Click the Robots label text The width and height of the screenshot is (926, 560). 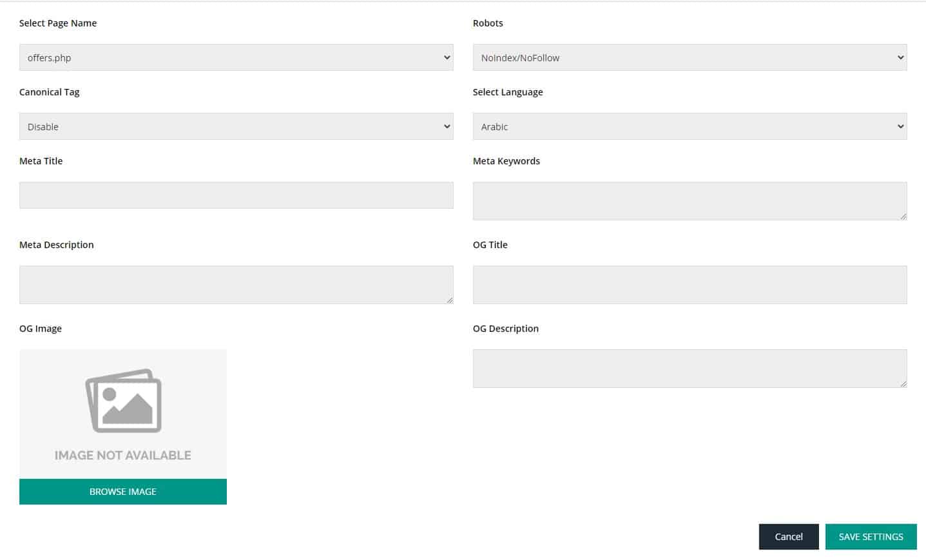[x=488, y=23]
